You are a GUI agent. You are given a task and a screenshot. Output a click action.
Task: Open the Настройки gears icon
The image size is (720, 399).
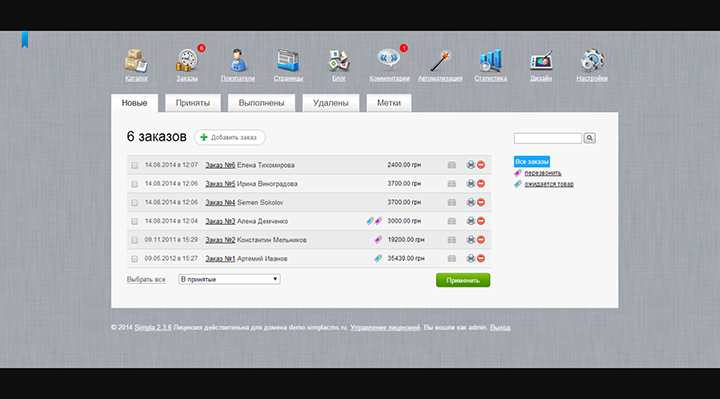tap(592, 61)
